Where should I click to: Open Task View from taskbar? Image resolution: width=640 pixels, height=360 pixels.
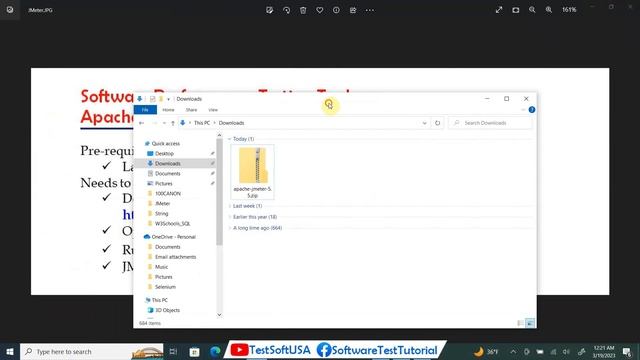point(173,351)
